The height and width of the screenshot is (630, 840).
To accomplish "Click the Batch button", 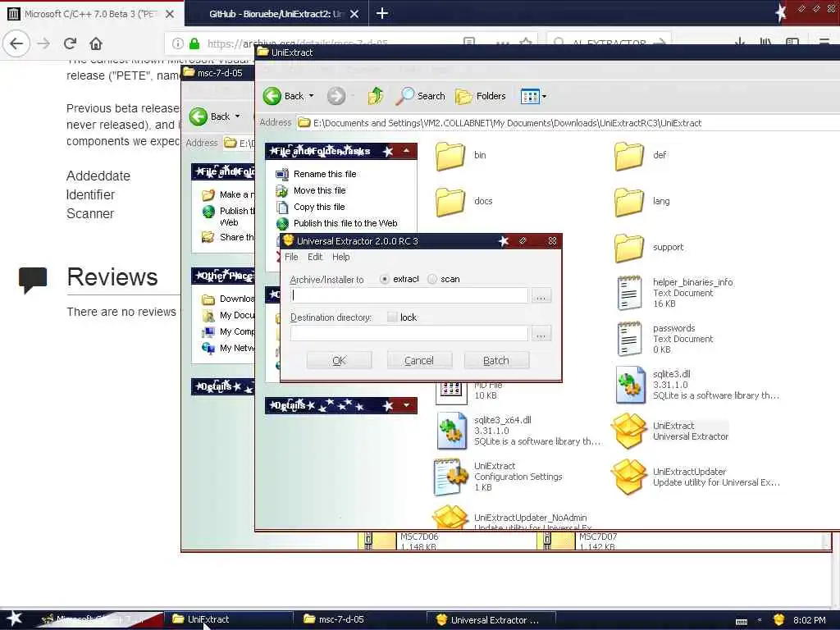I will click(496, 361).
